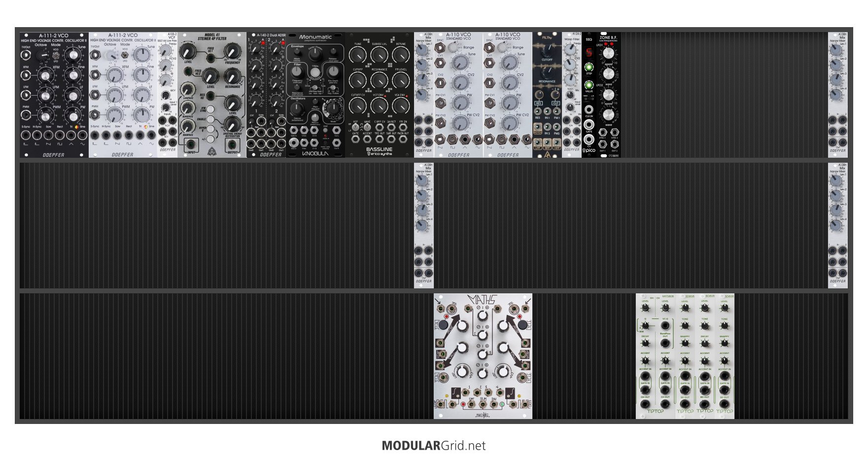The image size is (868, 456).
Task: Click the TUNE knob on the Erica Bassline
Action: click(358, 55)
